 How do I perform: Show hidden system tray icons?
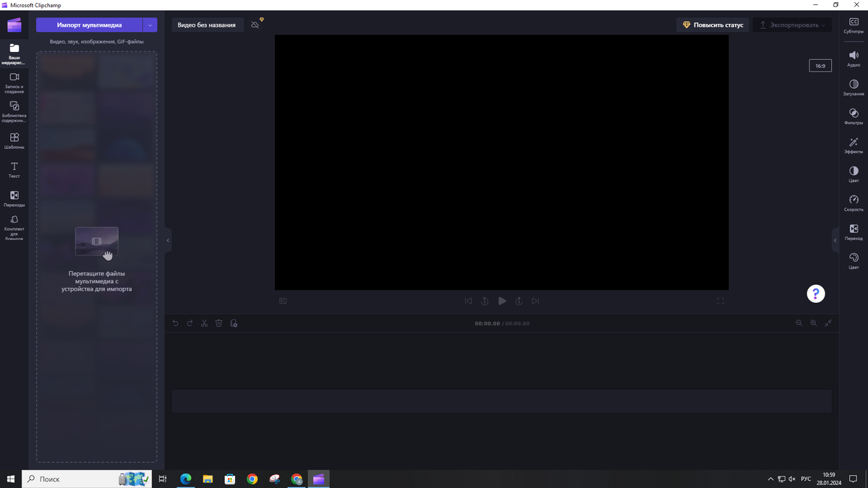(x=770, y=479)
